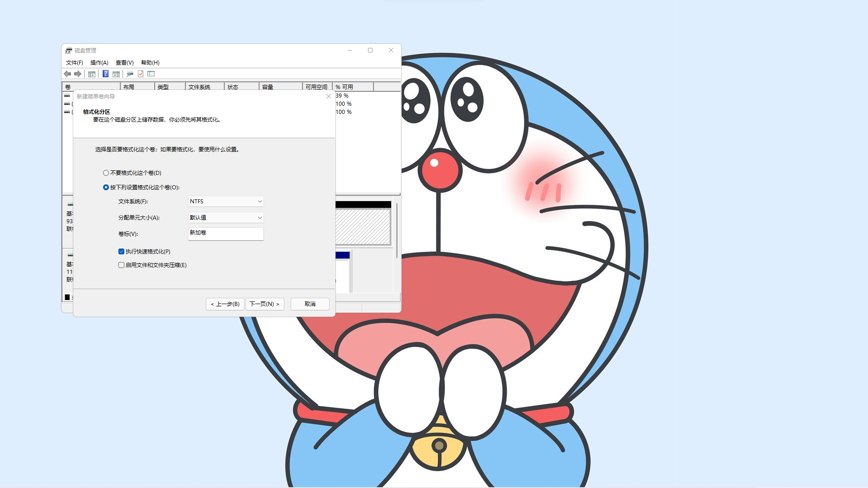Enable 启用文件和文件夹压缩 checkbox
Image resolution: width=868 pixels, height=488 pixels.
pyautogui.click(x=121, y=265)
